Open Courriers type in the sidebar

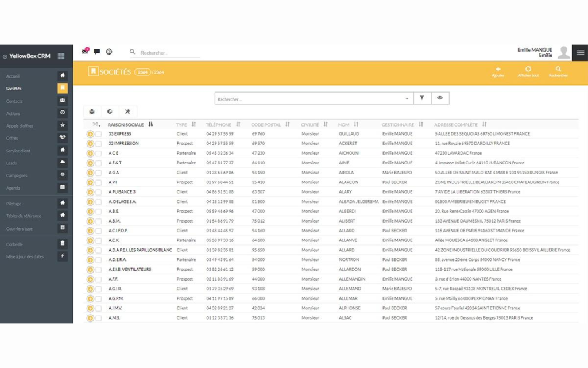coord(20,229)
